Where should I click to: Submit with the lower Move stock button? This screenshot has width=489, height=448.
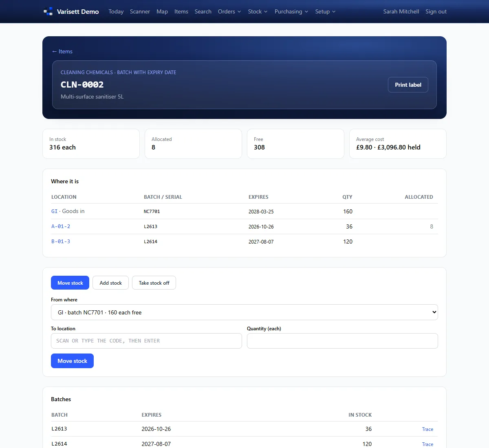pyautogui.click(x=72, y=361)
